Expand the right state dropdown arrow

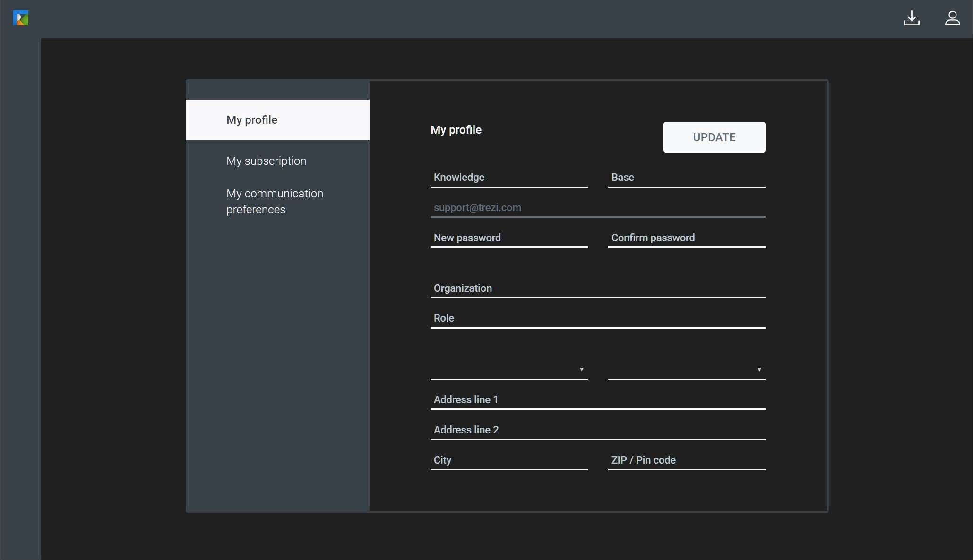coord(759,370)
